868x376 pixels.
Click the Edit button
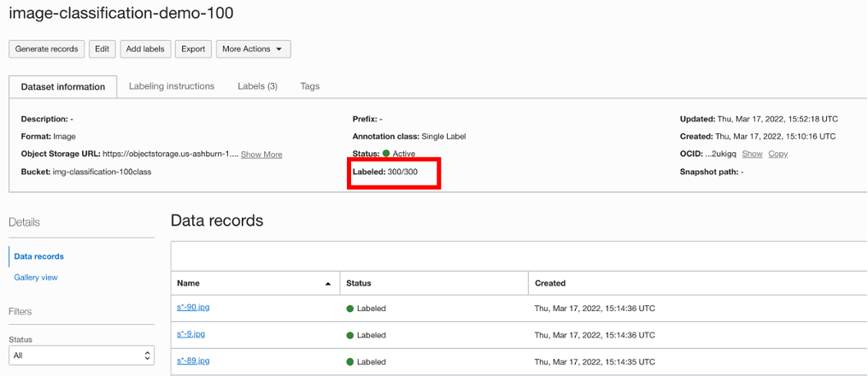pyautogui.click(x=102, y=49)
